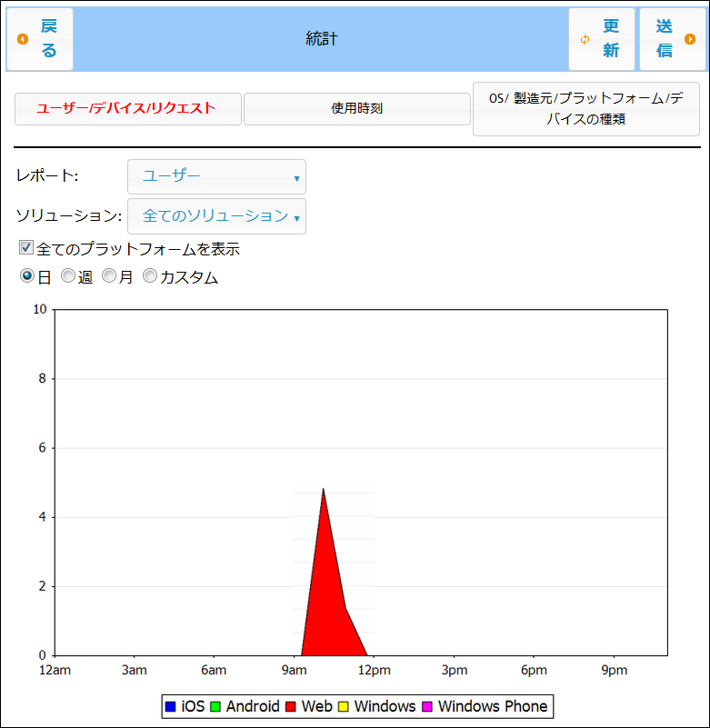Click the 3am axis label

[135, 671]
